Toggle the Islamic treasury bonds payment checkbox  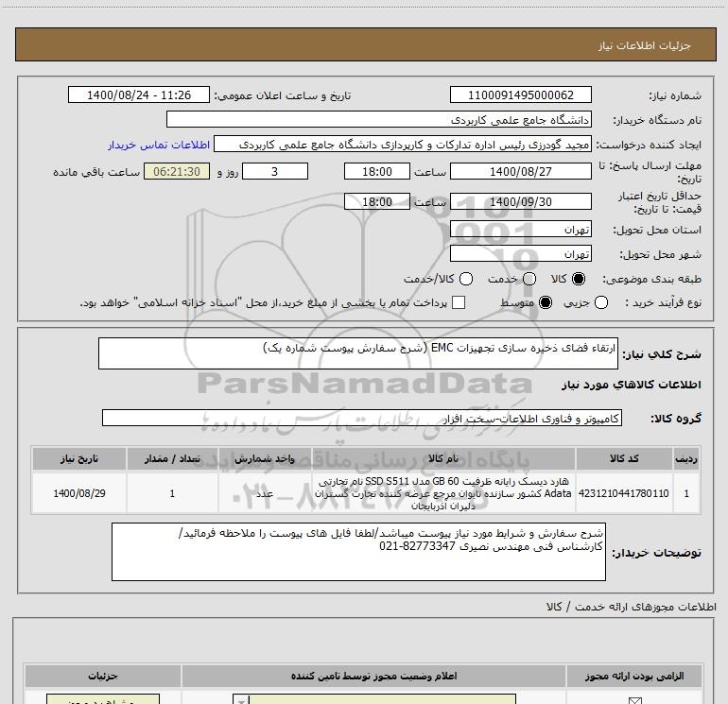point(459,302)
